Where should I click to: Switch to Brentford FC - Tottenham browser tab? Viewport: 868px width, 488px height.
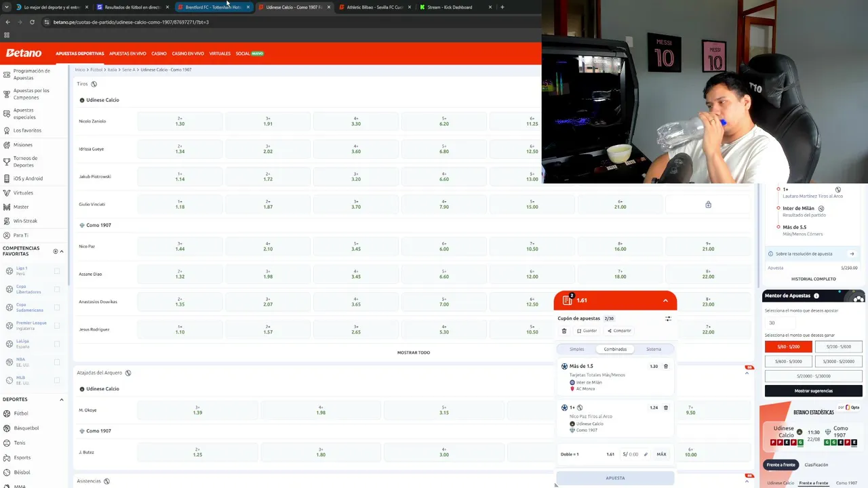coord(213,7)
